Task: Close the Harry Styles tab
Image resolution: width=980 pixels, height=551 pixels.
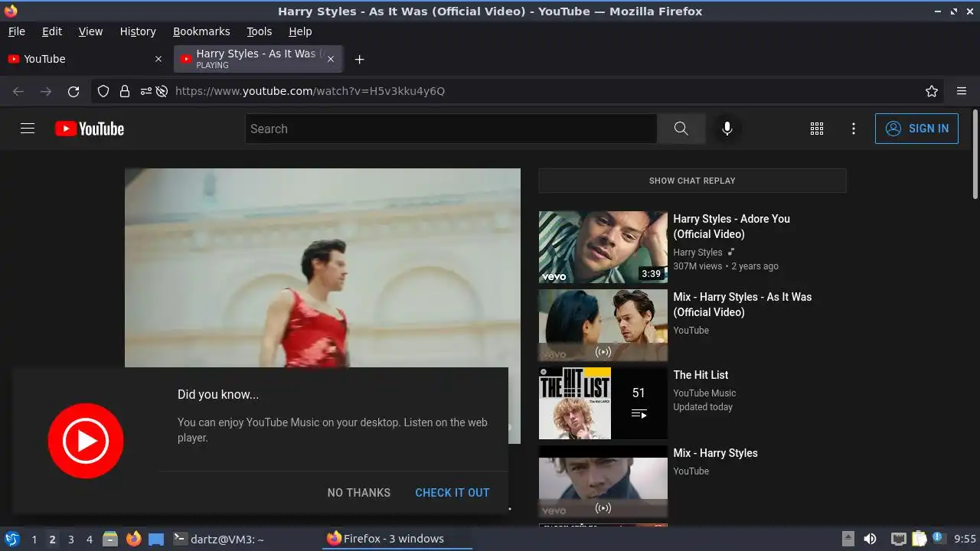Action: coord(331,59)
